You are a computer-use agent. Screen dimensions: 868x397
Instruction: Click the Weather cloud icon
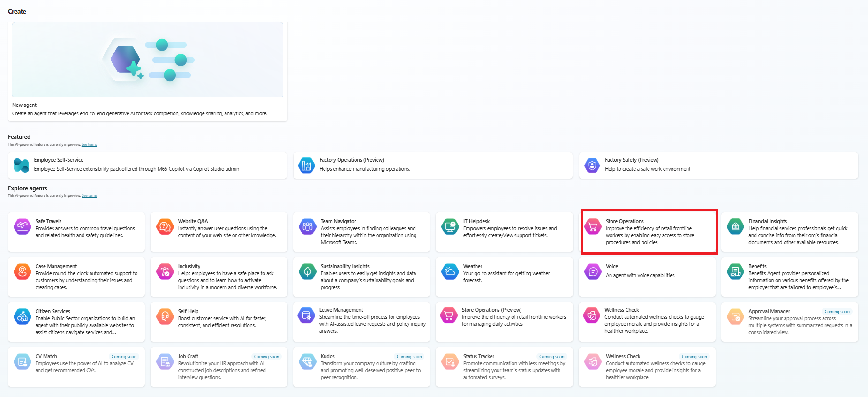pos(450,271)
